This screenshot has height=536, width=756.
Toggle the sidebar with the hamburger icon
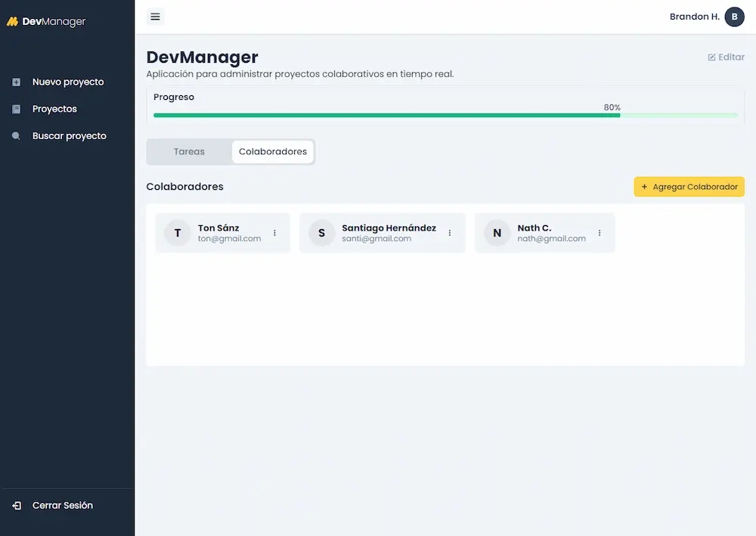(x=155, y=17)
